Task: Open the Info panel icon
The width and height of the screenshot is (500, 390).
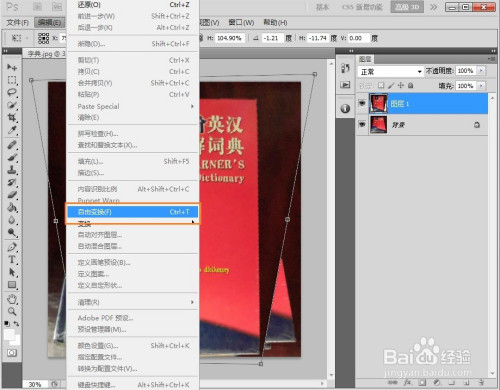Action: point(345,108)
